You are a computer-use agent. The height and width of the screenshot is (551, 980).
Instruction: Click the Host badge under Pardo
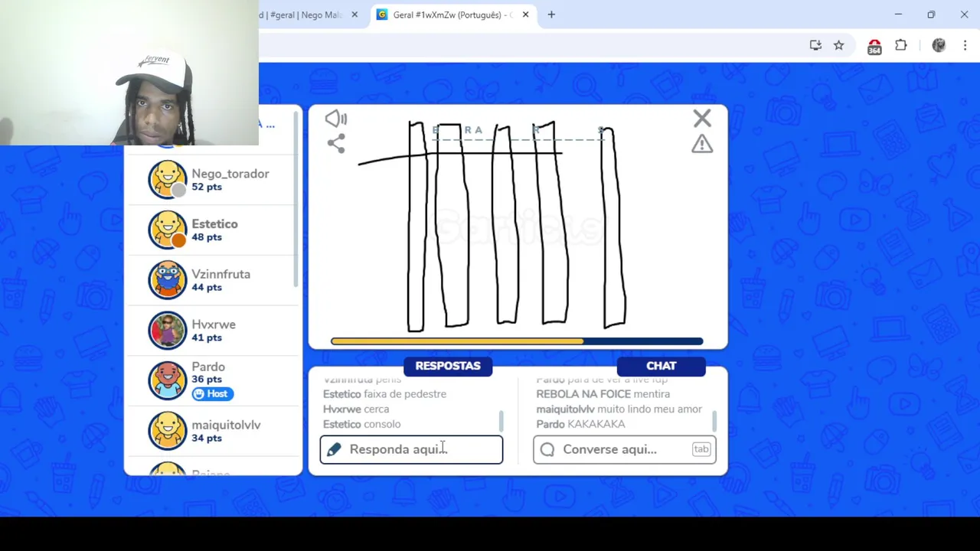click(x=212, y=393)
